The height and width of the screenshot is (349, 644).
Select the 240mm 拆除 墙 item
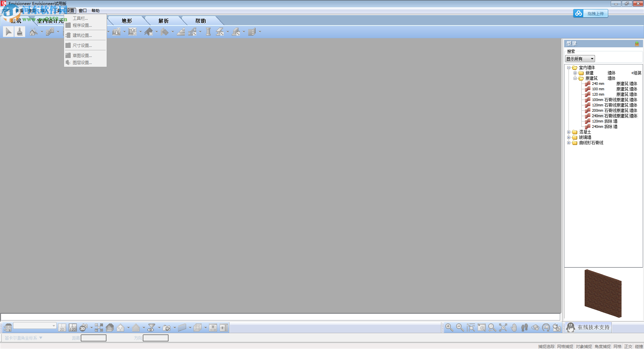[604, 127]
